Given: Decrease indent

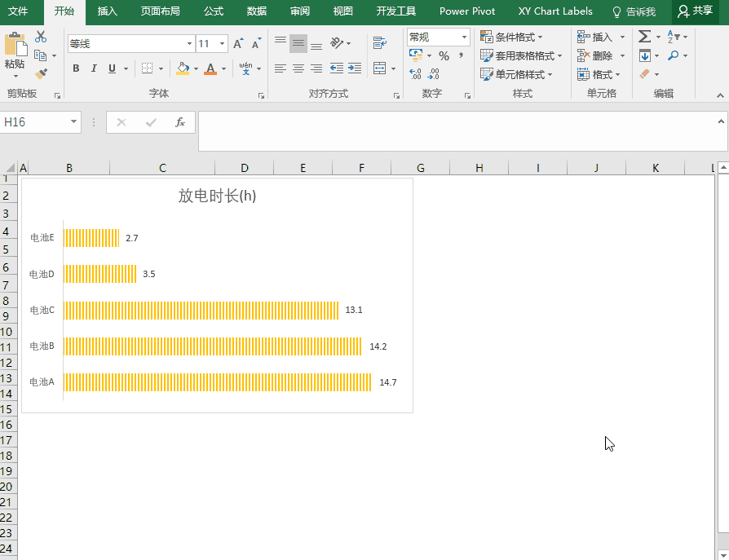Looking at the screenshot, I should [x=337, y=68].
